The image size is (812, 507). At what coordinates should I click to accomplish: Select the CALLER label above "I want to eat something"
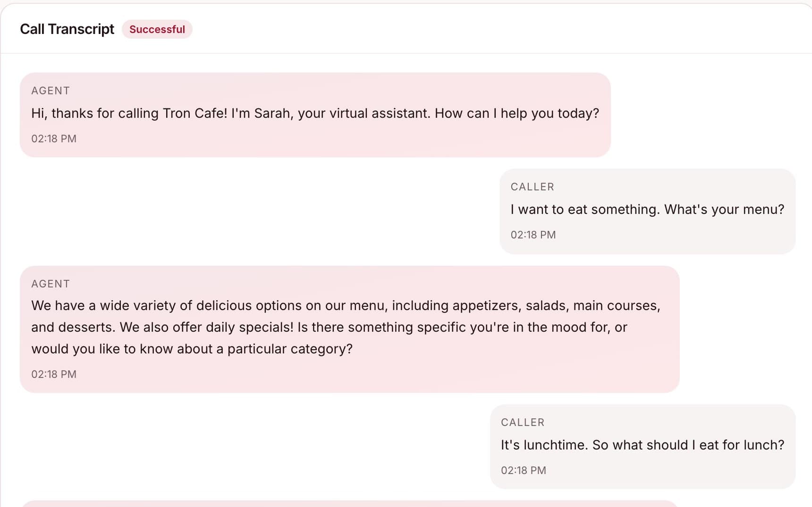(533, 187)
